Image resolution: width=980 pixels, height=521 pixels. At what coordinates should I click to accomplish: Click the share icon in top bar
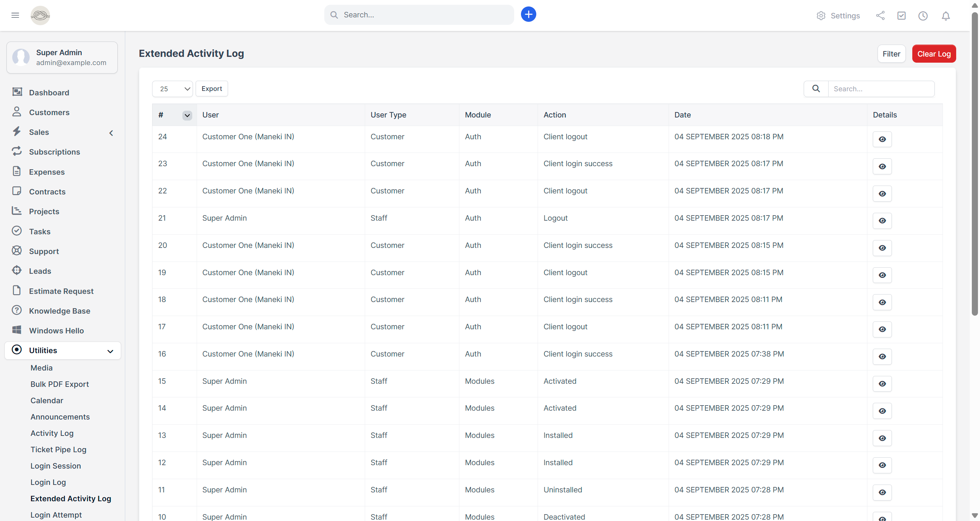[x=880, y=16]
